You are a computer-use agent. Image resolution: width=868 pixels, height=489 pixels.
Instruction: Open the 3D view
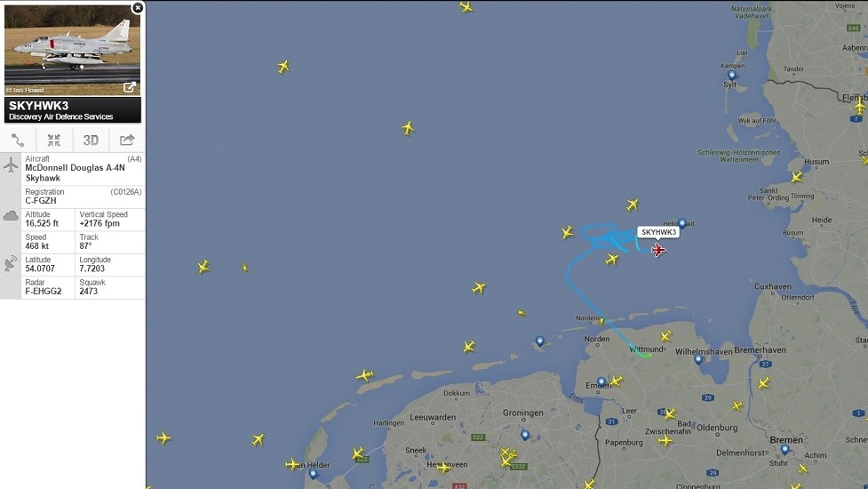click(91, 140)
